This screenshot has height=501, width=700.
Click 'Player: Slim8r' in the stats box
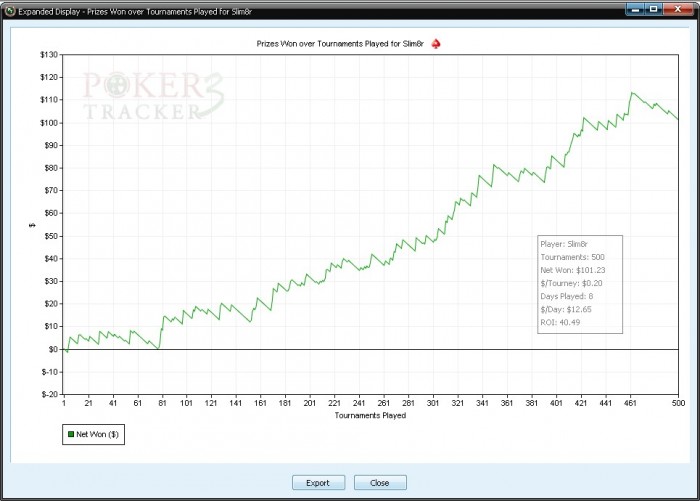tap(564, 244)
